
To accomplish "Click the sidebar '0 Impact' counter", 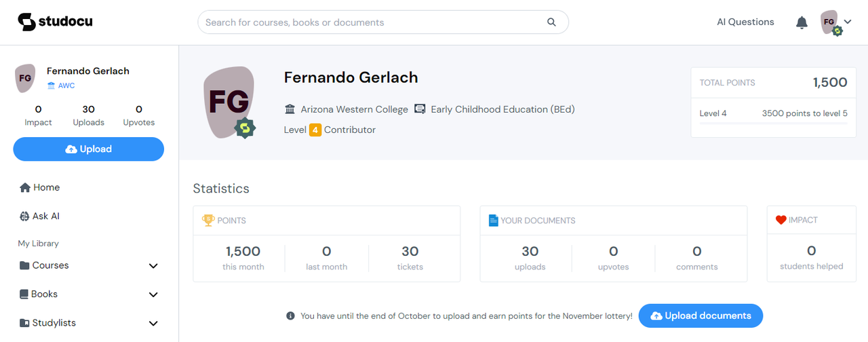I will (x=38, y=115).
